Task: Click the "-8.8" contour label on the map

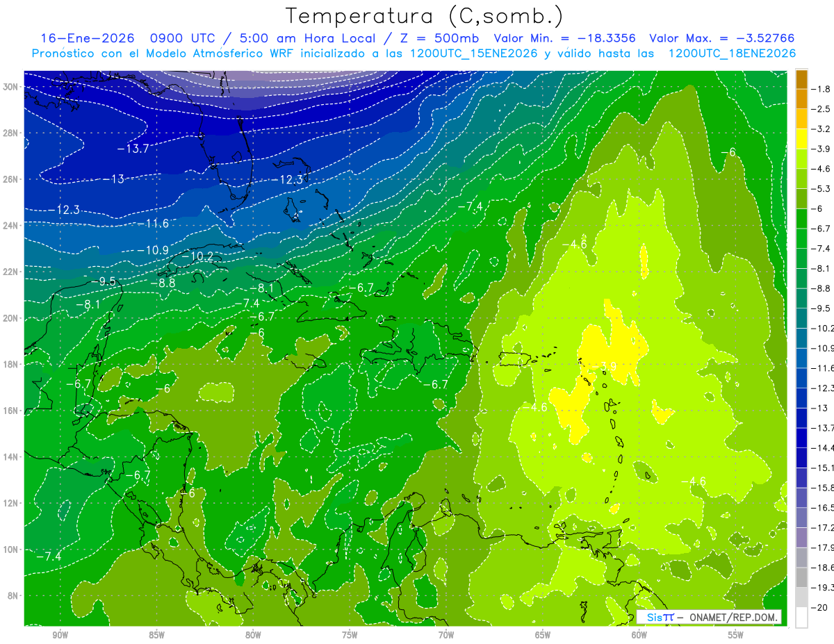Action: pyautogui.click(x=163, y=282)
